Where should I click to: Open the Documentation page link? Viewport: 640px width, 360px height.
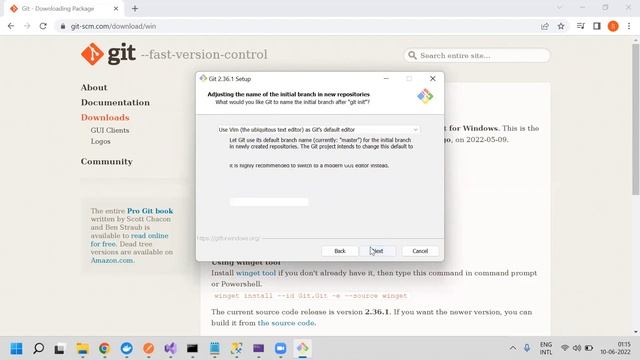point(115,102)
